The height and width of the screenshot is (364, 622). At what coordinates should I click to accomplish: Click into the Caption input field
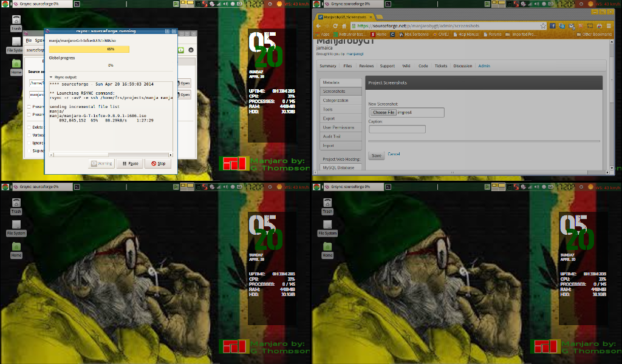[397, 129]
